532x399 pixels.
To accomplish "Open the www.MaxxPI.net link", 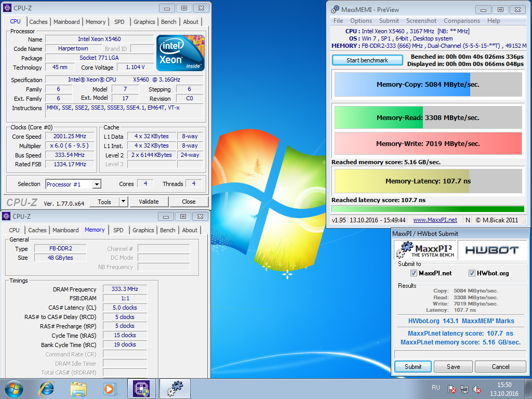I will [435, 220].
